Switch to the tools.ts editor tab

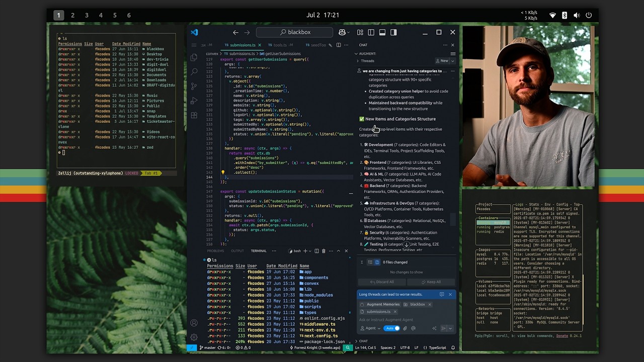click(280, 45)
